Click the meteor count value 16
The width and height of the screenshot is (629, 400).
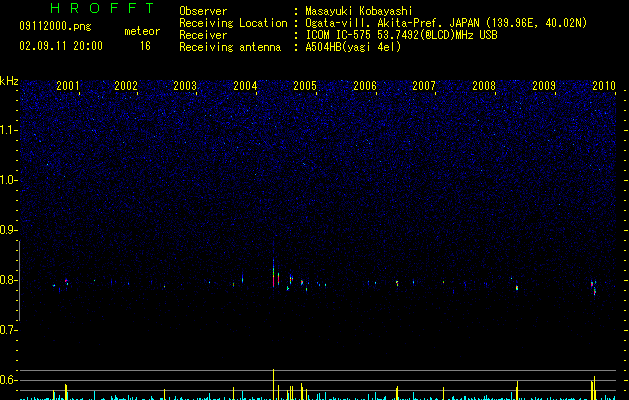145,46
